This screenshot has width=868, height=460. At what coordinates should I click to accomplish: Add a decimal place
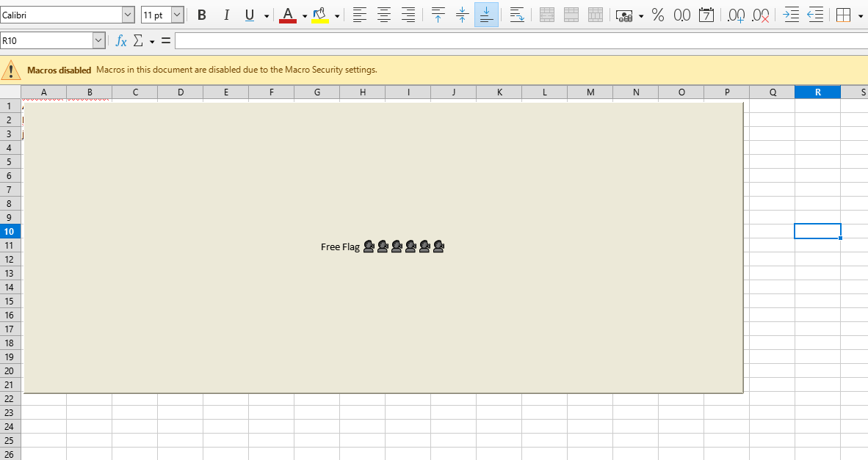pyautogui.click(x=736, y=15)
